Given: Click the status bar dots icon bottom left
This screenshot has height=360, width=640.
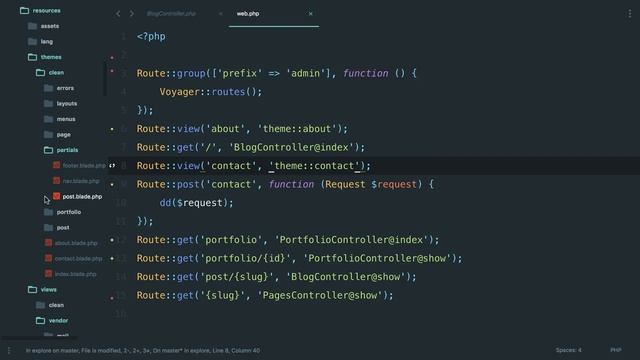Looking at the screenshot, I should 9,350.
